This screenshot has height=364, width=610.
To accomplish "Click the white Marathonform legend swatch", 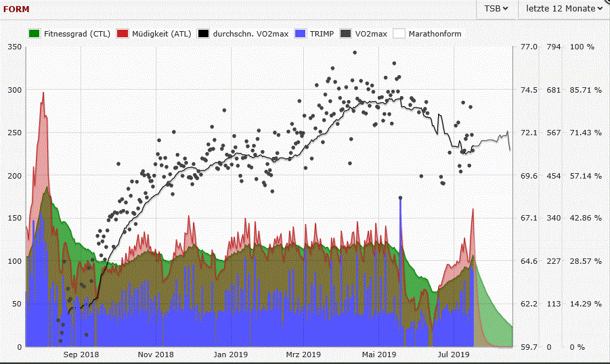I will (399, 33).
